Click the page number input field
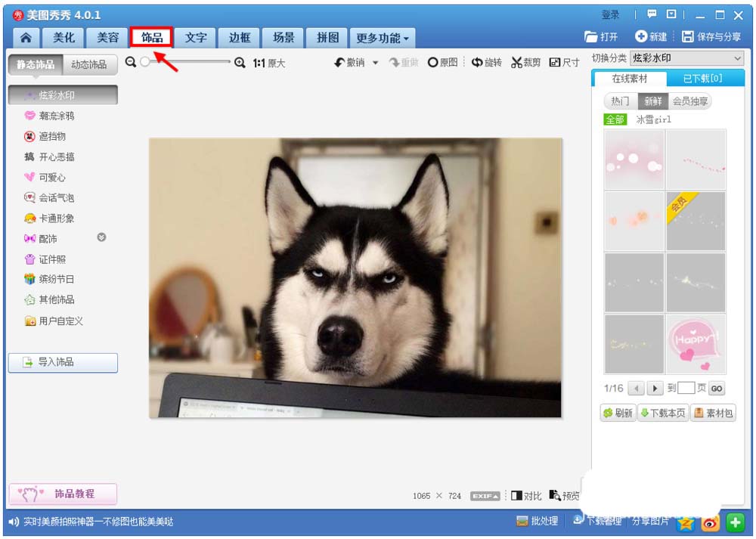756x539 pixels. 686,388
